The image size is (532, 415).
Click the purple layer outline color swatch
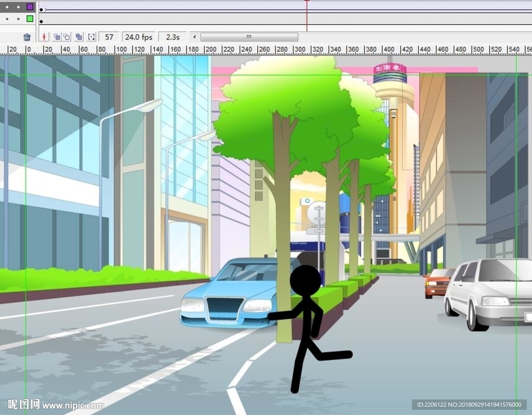(30, 7)
